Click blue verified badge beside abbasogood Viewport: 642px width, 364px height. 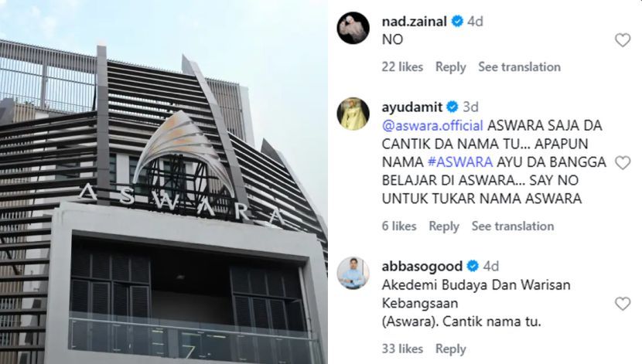473,266
